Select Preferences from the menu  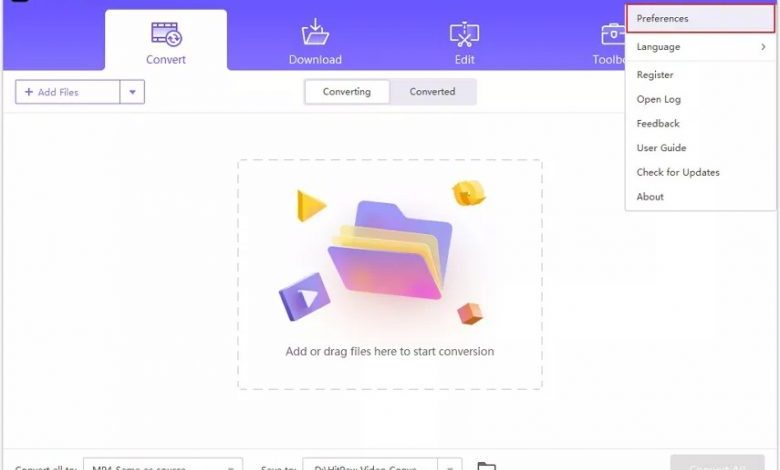point(700,18)
